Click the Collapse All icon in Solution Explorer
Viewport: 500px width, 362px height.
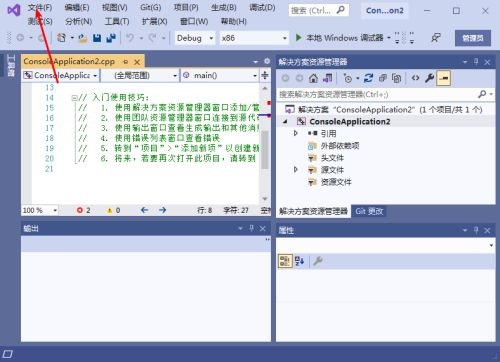pos(382,78)
